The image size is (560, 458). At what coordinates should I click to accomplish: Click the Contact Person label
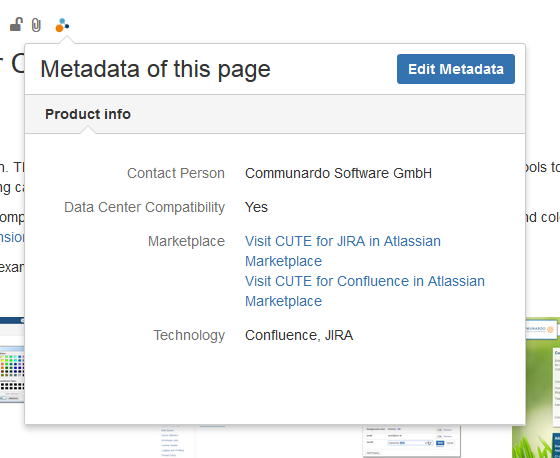click(176, 173)
